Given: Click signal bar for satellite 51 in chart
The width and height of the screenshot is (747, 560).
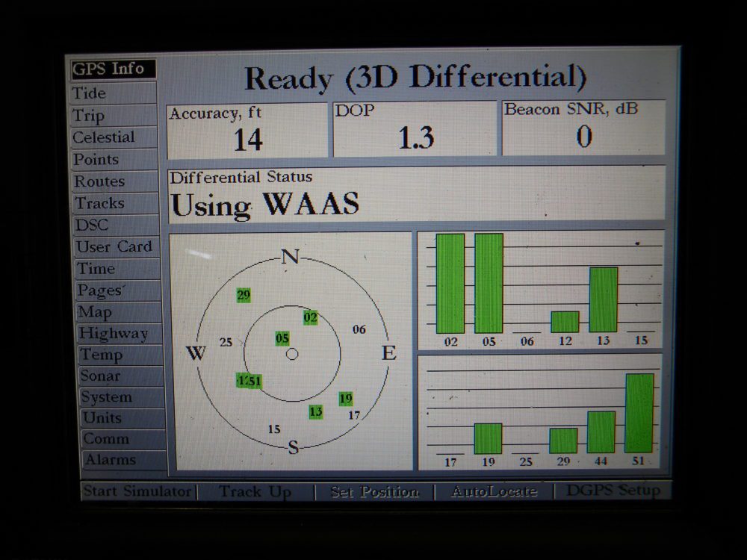Looking at the screenshot, I should point(639,413).
